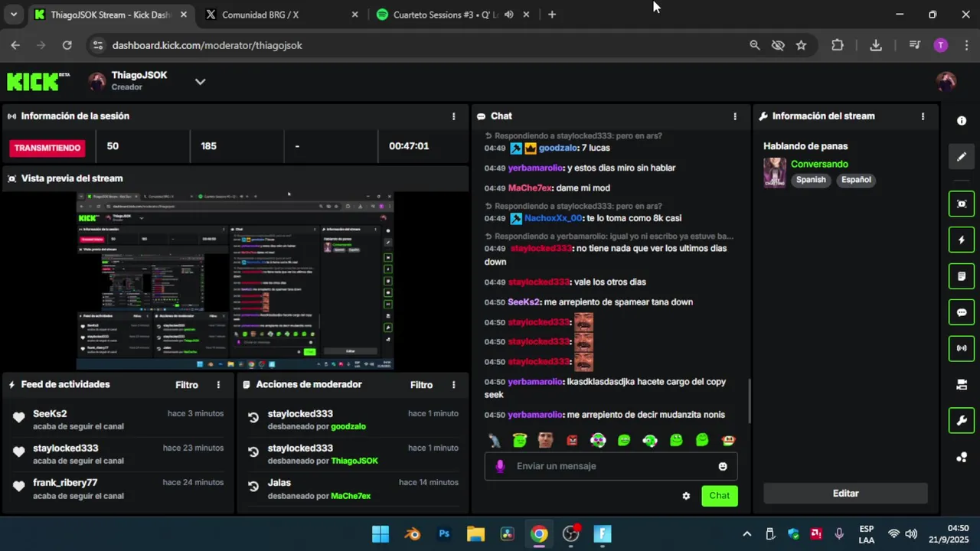Open the browser extensions puzzle icon
This screenshot has width=980, height=551.
838,45
